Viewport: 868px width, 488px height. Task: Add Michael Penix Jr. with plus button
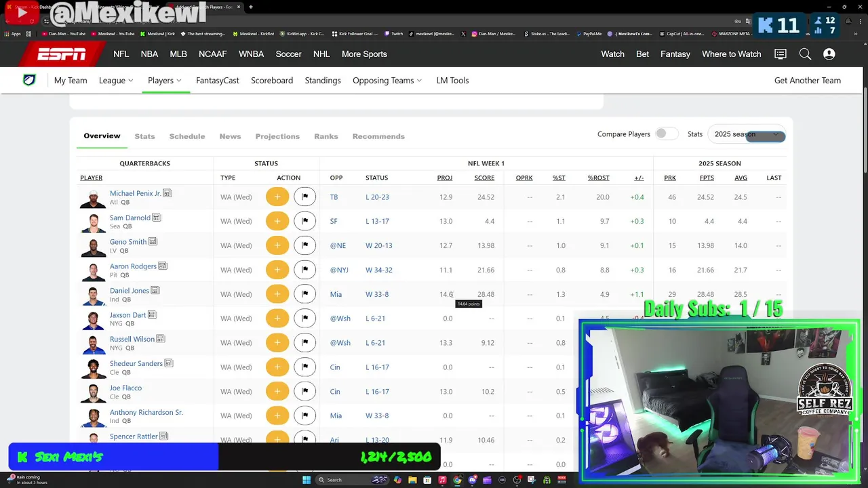point(277,197)
